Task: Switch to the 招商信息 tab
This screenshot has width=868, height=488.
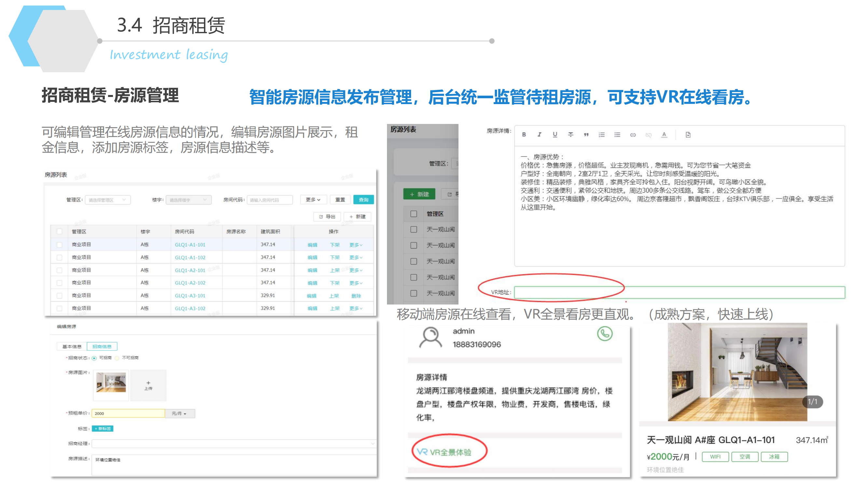Action: tap(102, 346)
